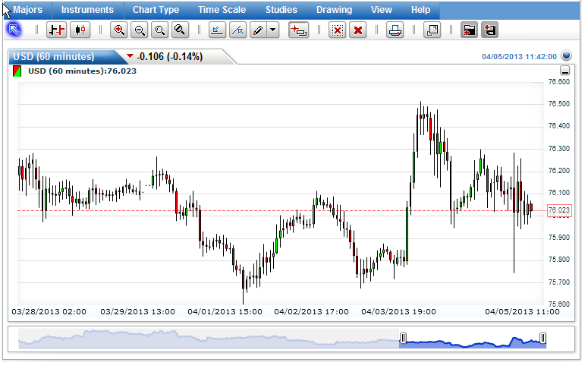Screen dimensions: 588x372
Task: Switch to OHLC bar chart type
Action: 57,30
